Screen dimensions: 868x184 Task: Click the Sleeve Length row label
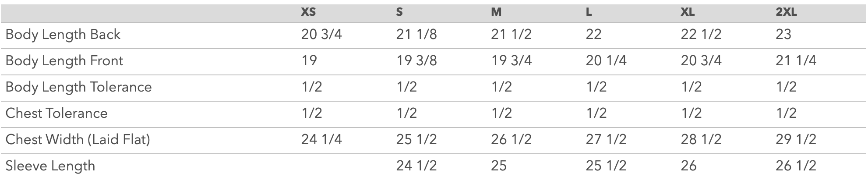point(50,166)
